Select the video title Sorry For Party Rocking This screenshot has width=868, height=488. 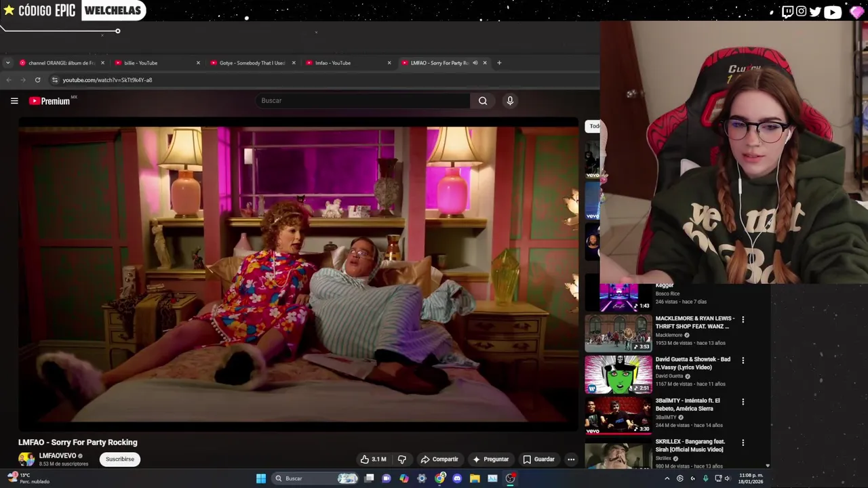(78, 442)
